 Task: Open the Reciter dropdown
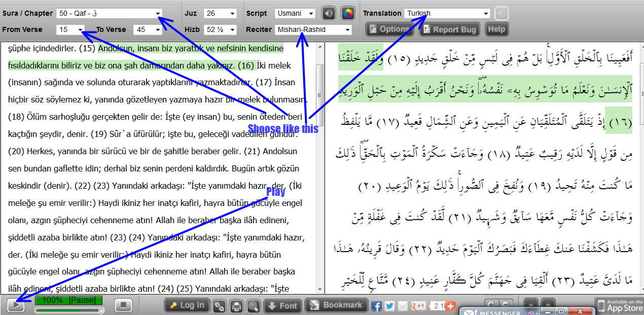[x=313, y=30]
